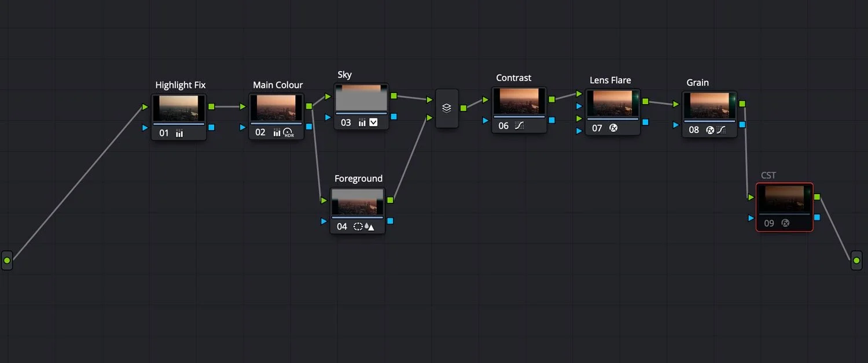
Task: Click the "Sky" node label
Action: pos(345,75)
